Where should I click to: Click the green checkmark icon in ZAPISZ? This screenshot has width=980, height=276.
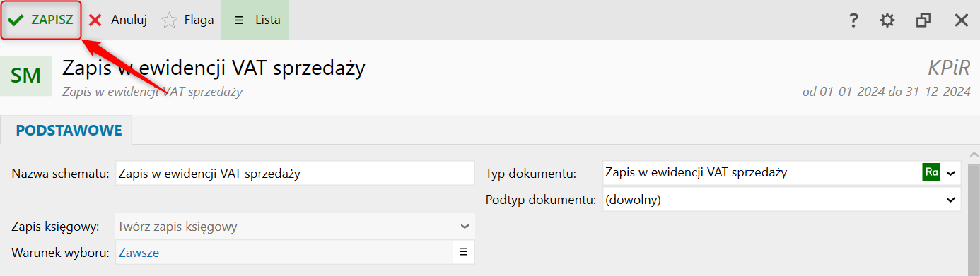(x=16, y=20)
